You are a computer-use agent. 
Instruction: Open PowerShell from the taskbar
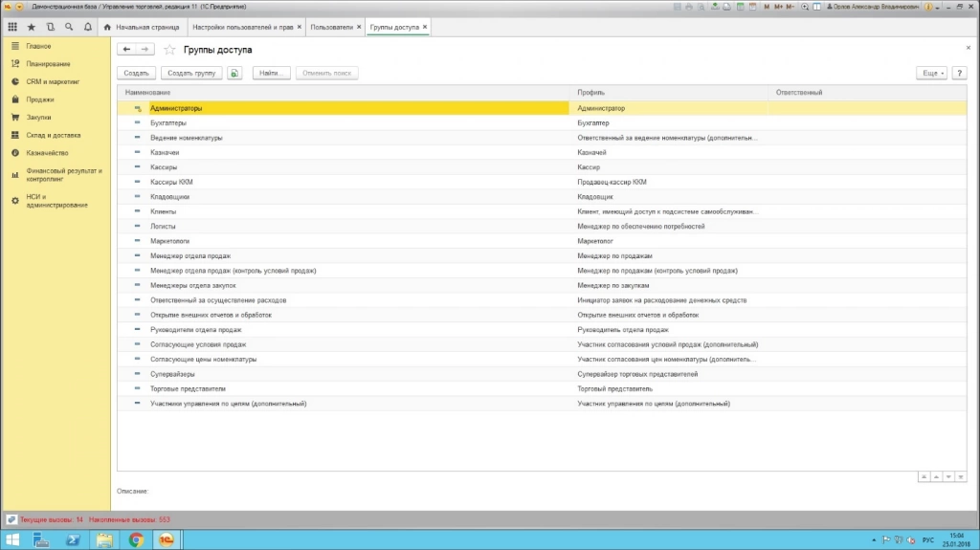point(73,539)
